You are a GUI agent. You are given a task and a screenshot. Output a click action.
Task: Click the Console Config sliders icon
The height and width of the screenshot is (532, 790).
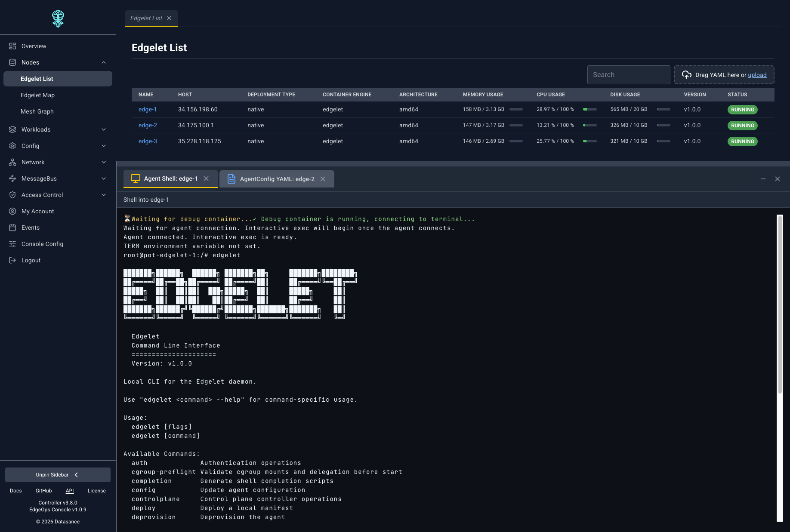click(12, 244)
